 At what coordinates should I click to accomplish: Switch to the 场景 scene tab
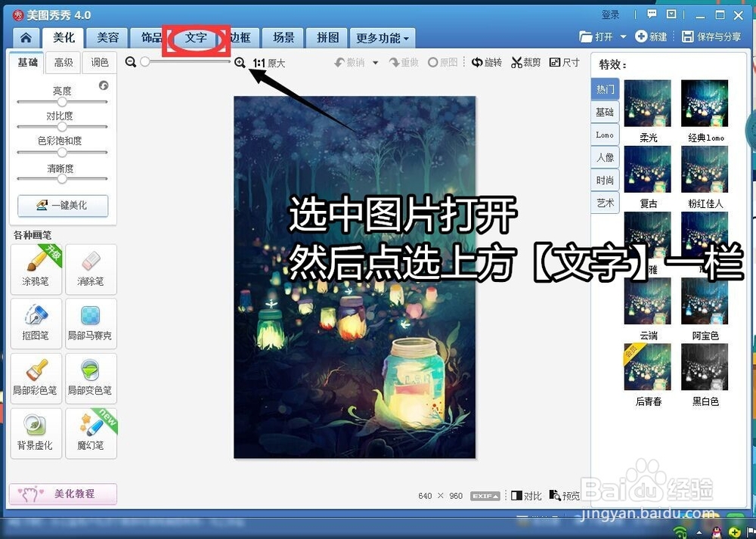pyautogui.click(x=283, y=38)
